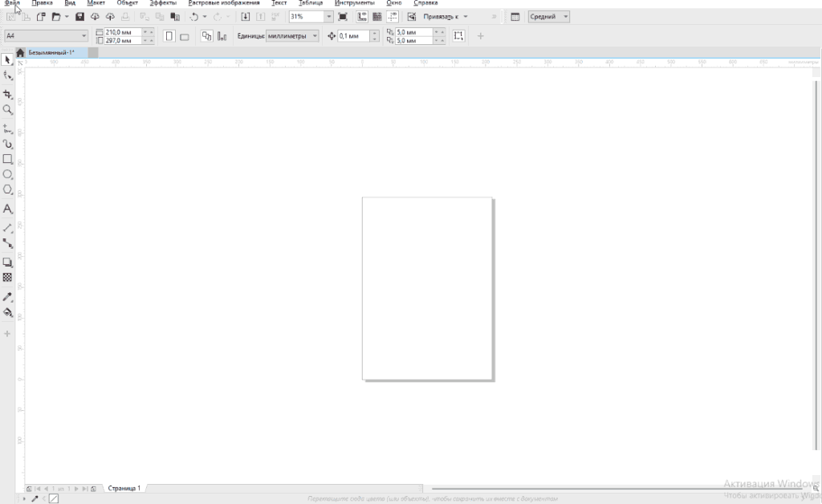Toggle grid display
This screenshot has height=504, width=822.
tap(377, 17)
